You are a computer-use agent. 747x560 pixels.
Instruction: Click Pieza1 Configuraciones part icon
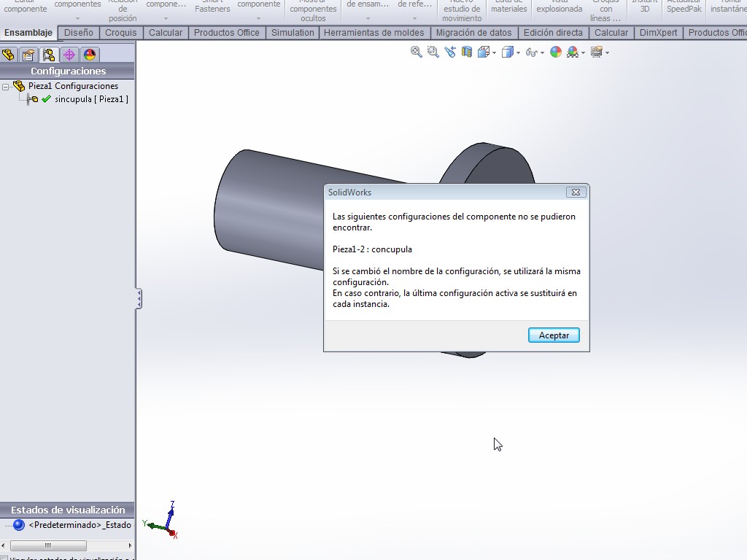(18, 86)
